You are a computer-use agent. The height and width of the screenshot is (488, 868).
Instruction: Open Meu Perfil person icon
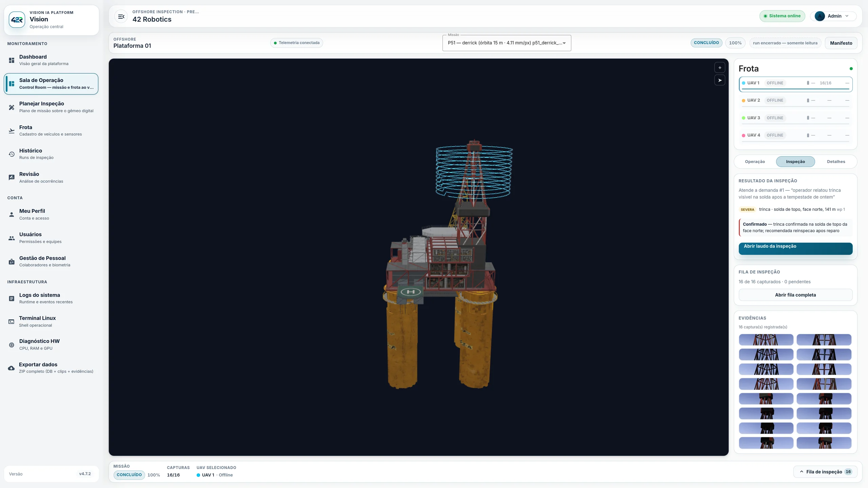coord(12,215)
